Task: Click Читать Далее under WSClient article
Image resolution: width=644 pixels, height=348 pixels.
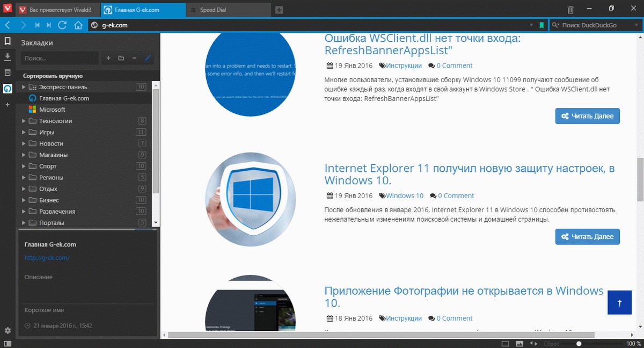Action: (x=588, y=116)
